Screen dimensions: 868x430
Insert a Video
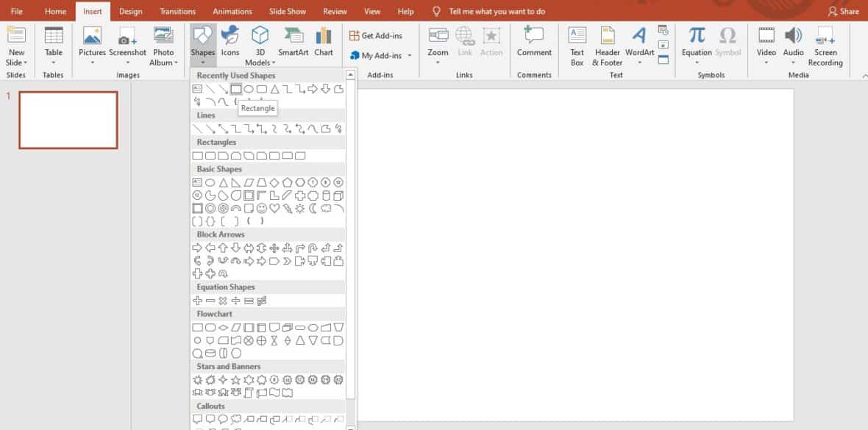766,44
